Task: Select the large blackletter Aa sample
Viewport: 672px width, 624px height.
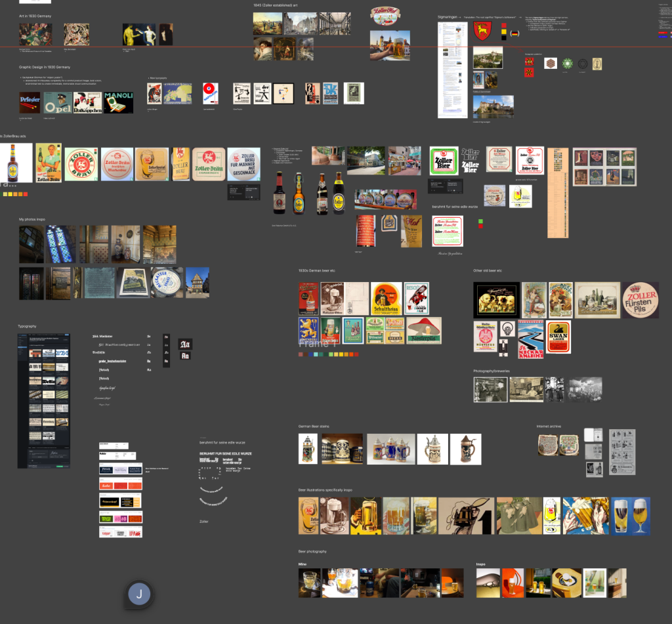Action: click(x=185, y=344)
